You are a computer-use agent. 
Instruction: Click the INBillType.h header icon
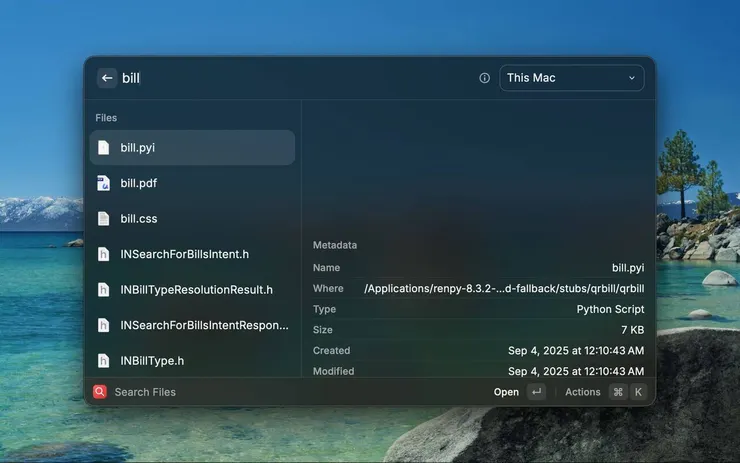(x=103, y=361)
